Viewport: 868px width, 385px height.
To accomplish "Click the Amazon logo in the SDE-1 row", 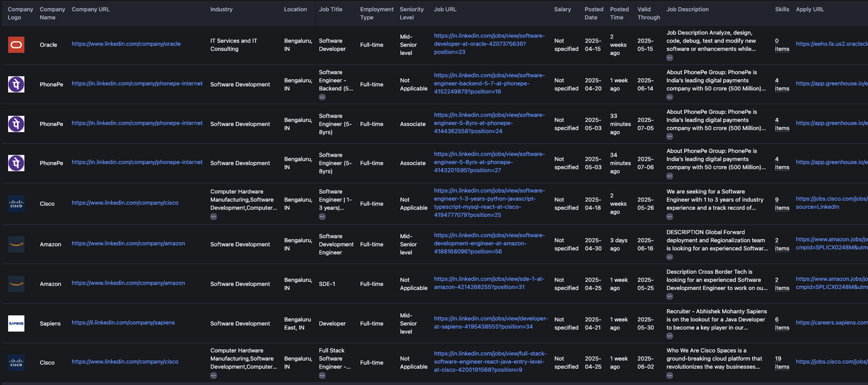I will [x=16, y=284].
